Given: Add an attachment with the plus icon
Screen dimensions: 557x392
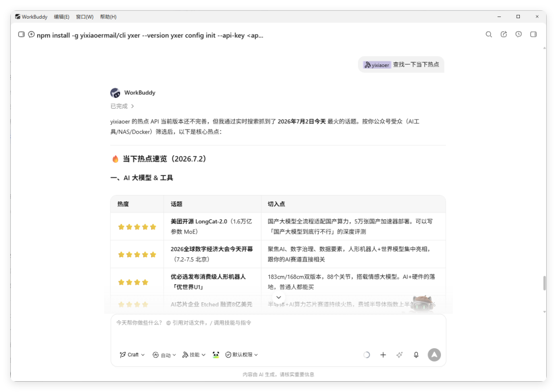Looking at the screenshot, I should (x=383, y=355).
